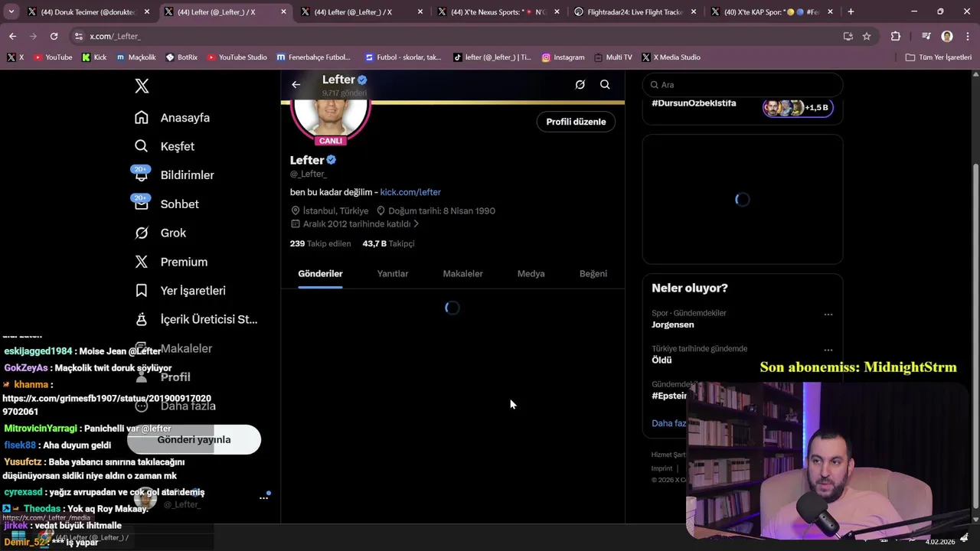Open more options for Jorgensen trend
Viewport: 980px width, 551px height.
click(828, 315)
